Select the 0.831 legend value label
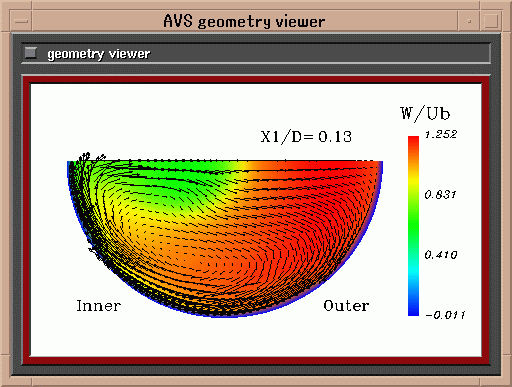 pos(440,194)
